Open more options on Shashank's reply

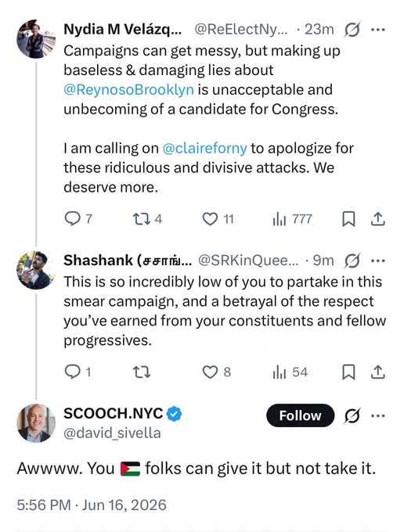coord(378,261)
